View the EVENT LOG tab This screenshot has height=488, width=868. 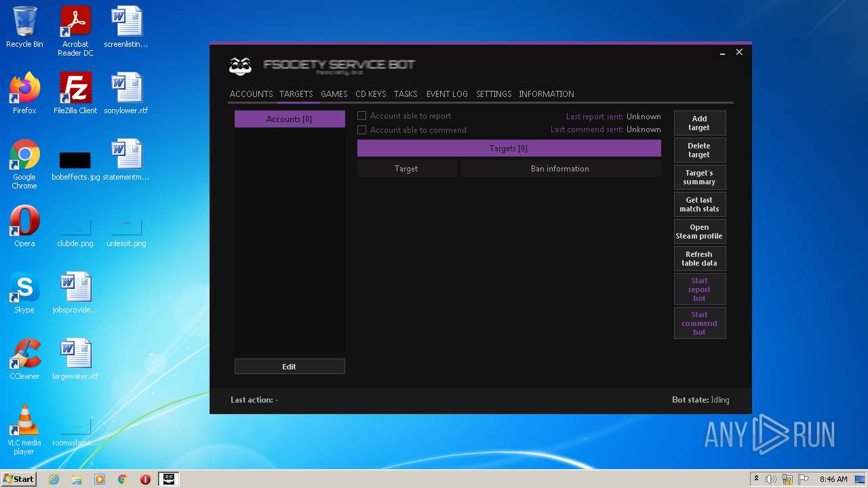pyautogui.click(x=447, y=94)
